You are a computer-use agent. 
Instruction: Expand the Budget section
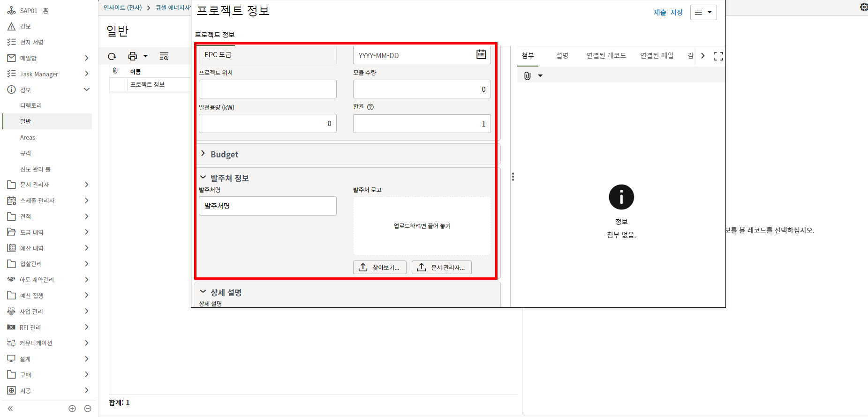point(203,154)
